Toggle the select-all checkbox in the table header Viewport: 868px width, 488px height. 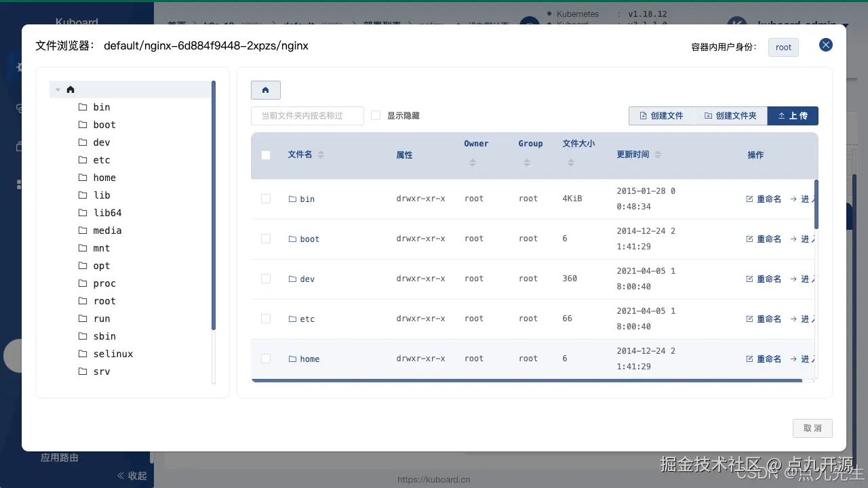(266, 155)
